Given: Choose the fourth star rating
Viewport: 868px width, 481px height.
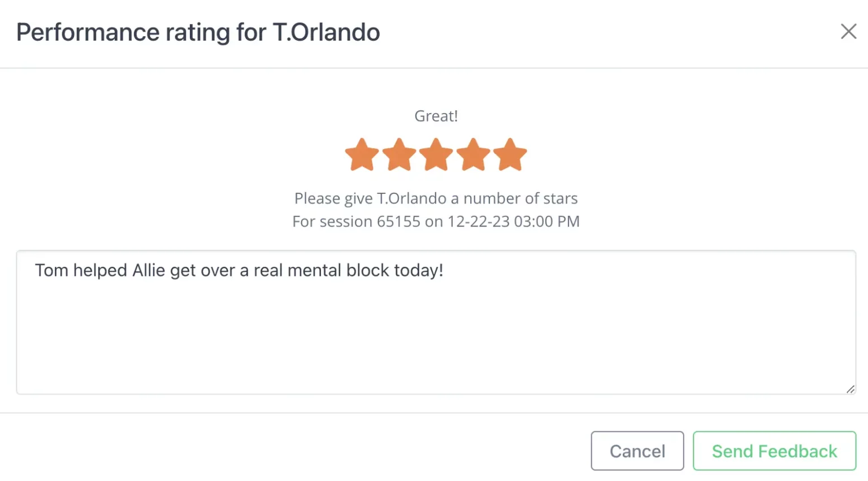Looking at the screenshot, I should [x=473, y=155].
